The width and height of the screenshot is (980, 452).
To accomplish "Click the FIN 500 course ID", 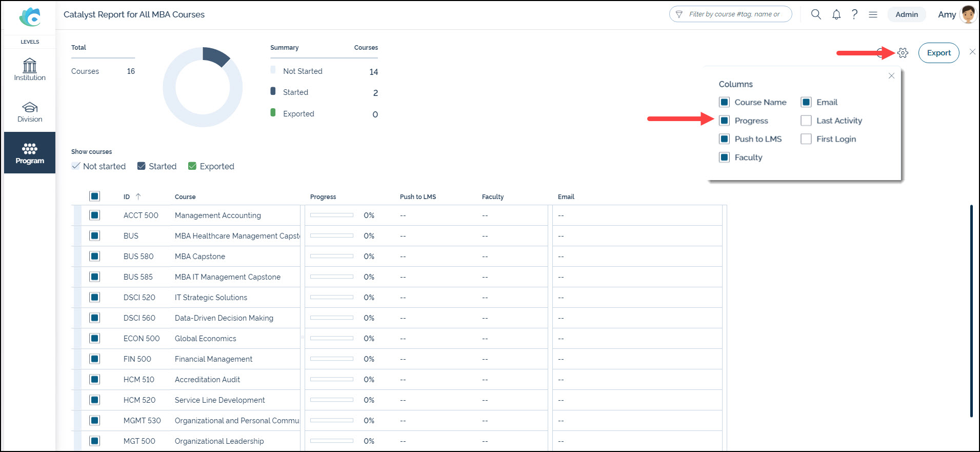I will [x=137, y=359].
